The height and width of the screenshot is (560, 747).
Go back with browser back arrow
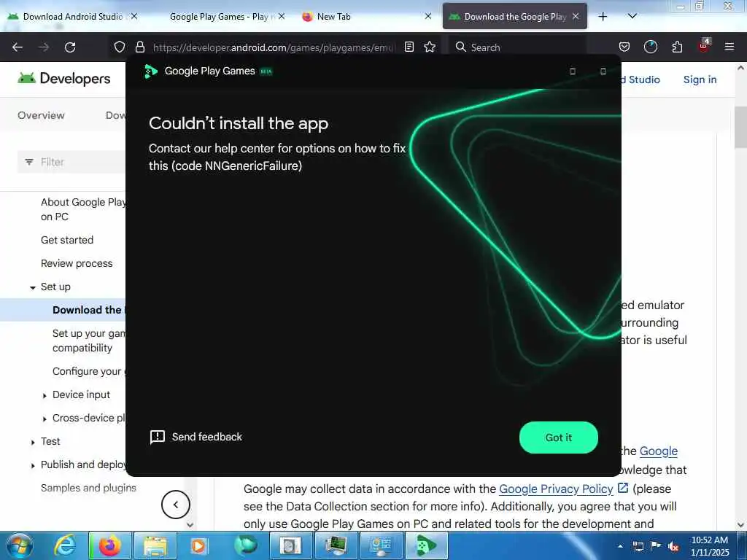pos(18,47)
